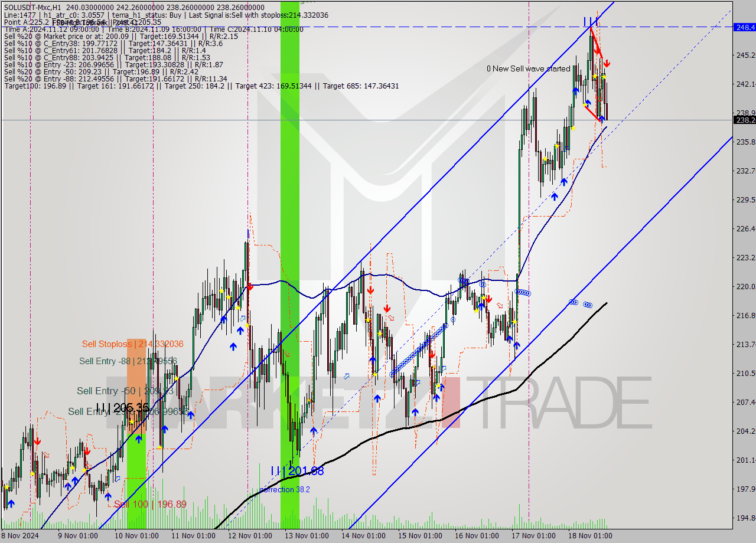Click the '0 New Sell wave started' text
The image size is (756, 543).
[x=529, y=68]
